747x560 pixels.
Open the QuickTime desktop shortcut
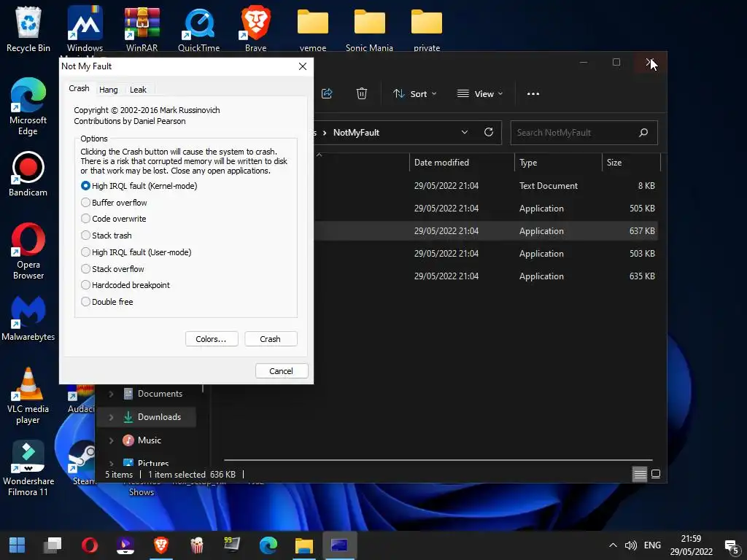tap(198, 28)
